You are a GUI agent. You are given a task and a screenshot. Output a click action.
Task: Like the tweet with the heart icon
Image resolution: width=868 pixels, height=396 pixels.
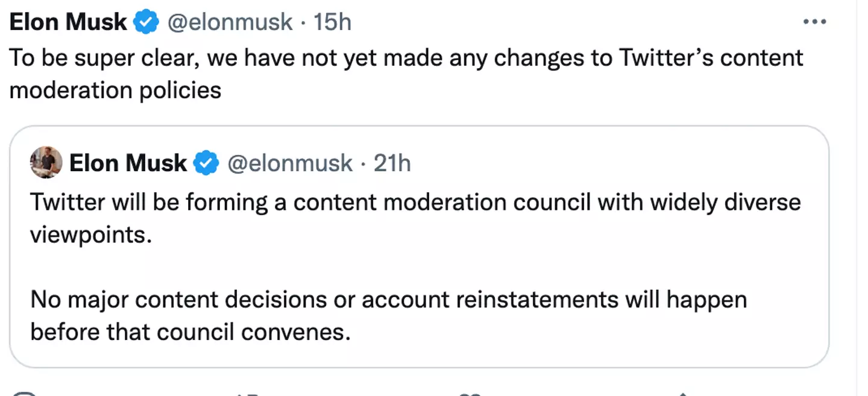pyautogui.click(x=468, y=394)
